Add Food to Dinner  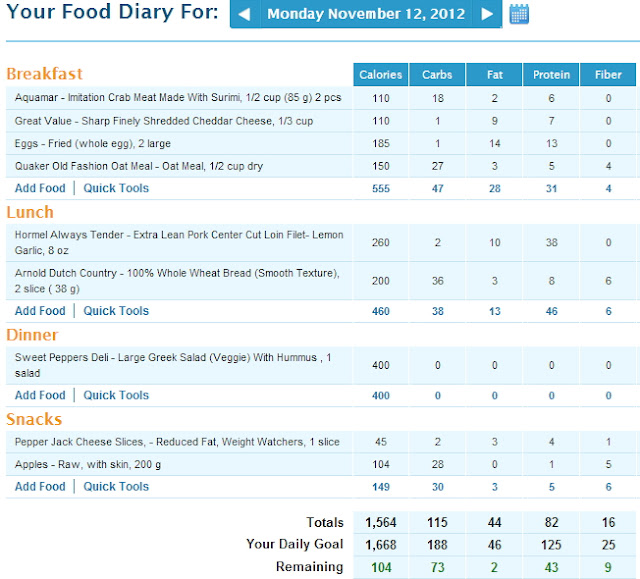(x=40, y=395)
